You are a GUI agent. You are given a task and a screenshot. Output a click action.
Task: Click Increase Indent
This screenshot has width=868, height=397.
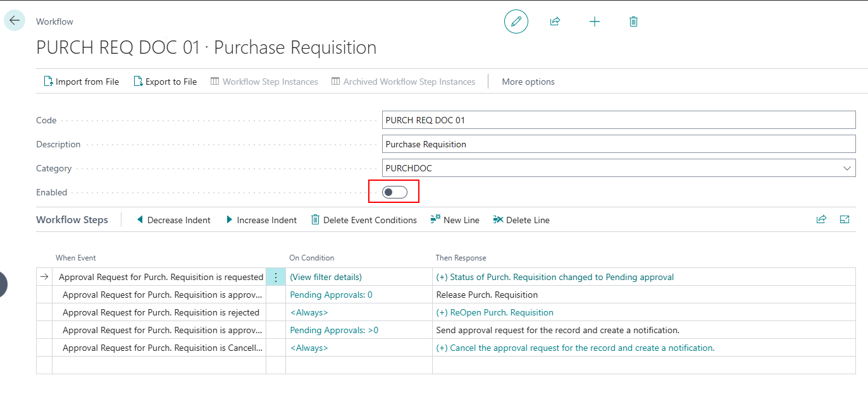click(261, 220)
